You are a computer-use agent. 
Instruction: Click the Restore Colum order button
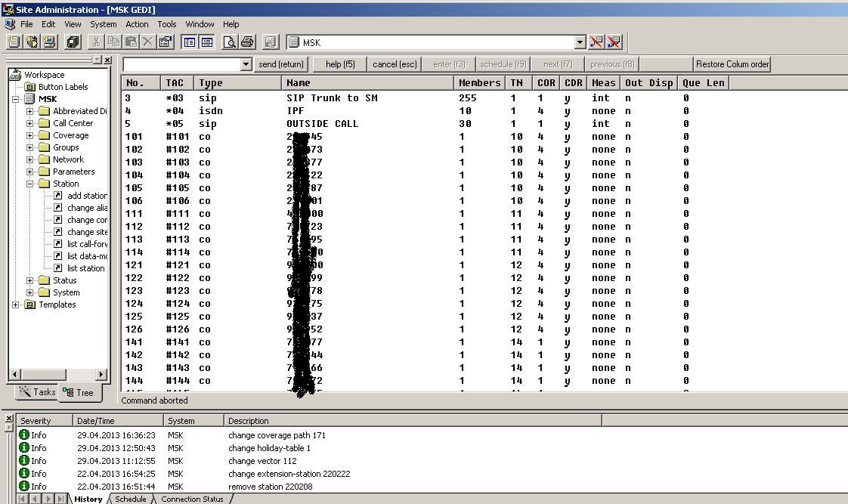point(732,64)
